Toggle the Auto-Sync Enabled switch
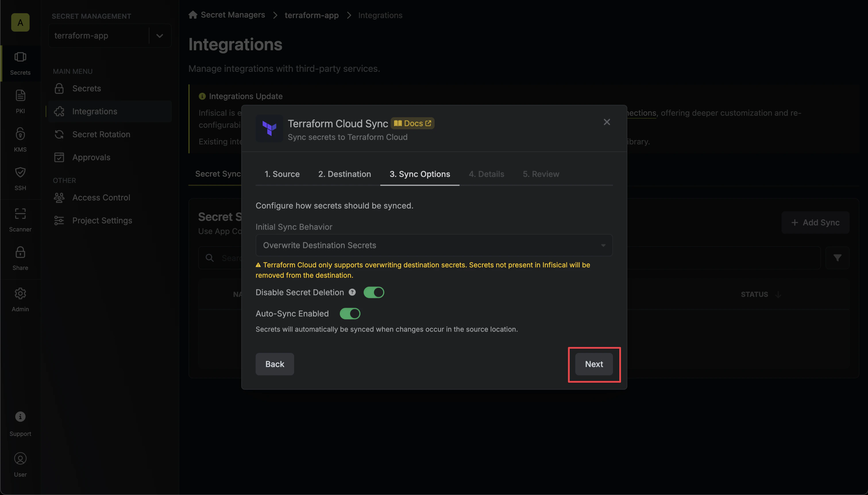868x495 pixels. click(350, 314)
